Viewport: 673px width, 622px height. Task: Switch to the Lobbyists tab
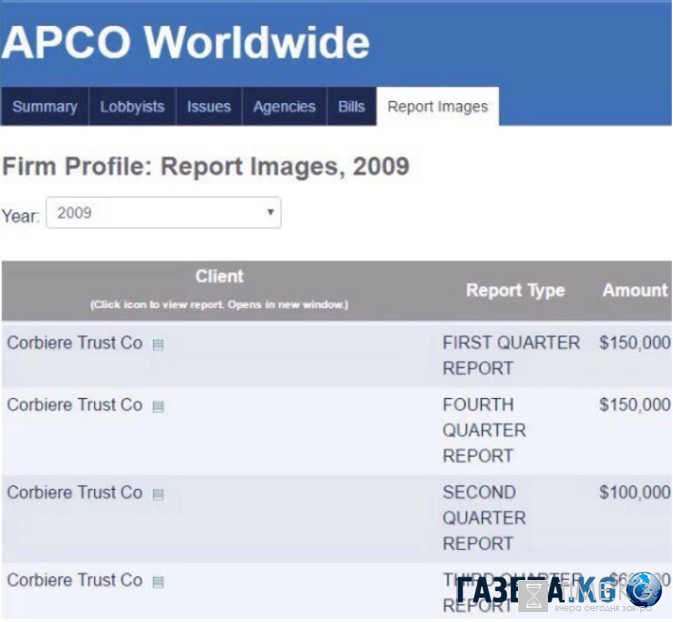[132, 106]
